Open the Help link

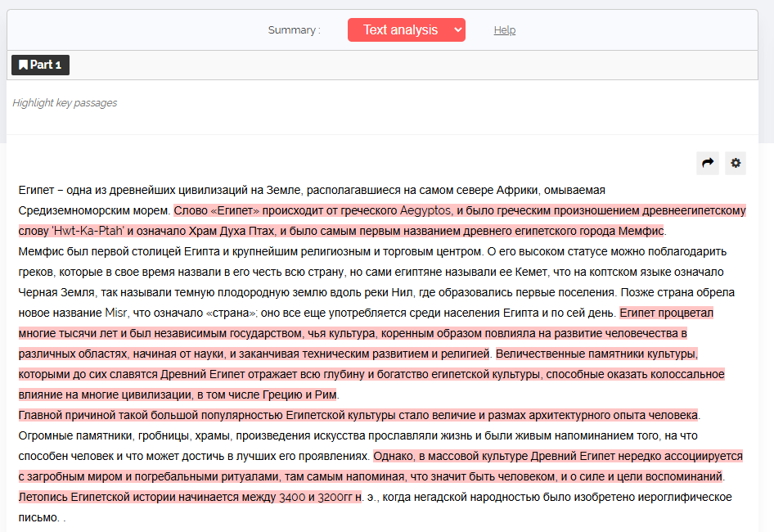click(x=505, y=30)
